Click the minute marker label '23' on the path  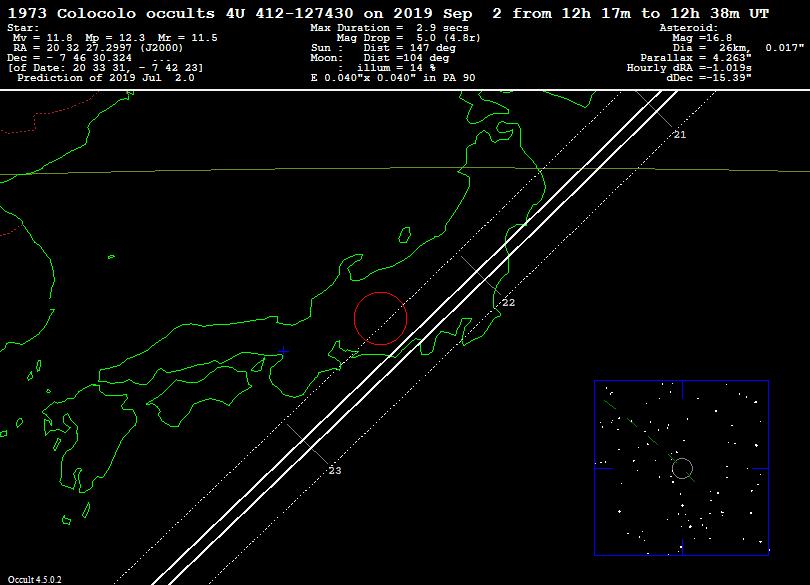(x=335, y=470)
